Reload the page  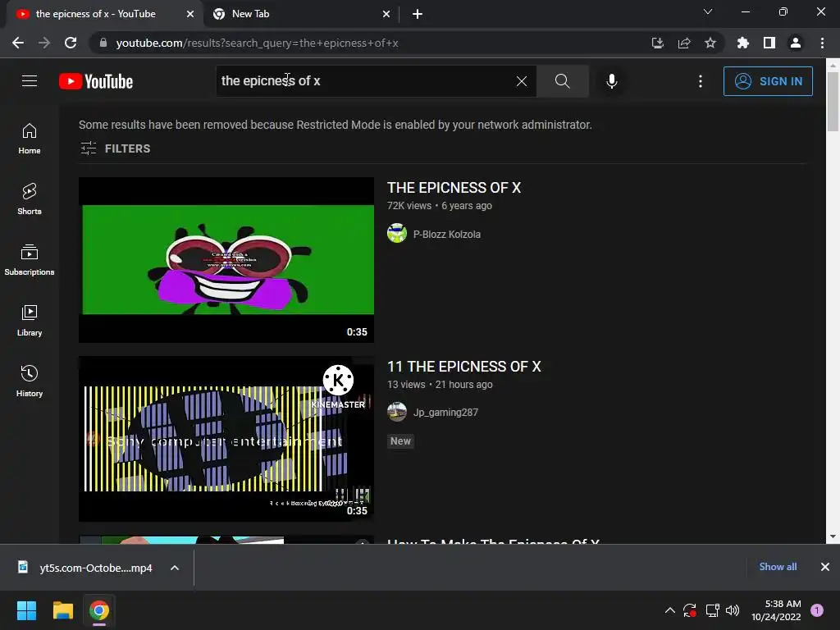[71, 43]
